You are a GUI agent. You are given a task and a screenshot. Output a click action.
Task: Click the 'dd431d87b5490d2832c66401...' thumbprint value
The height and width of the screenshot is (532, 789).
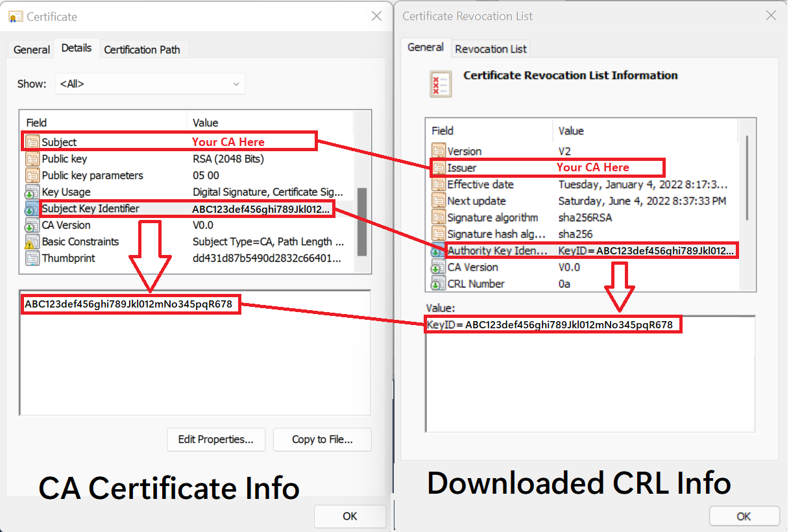[266, 258]
